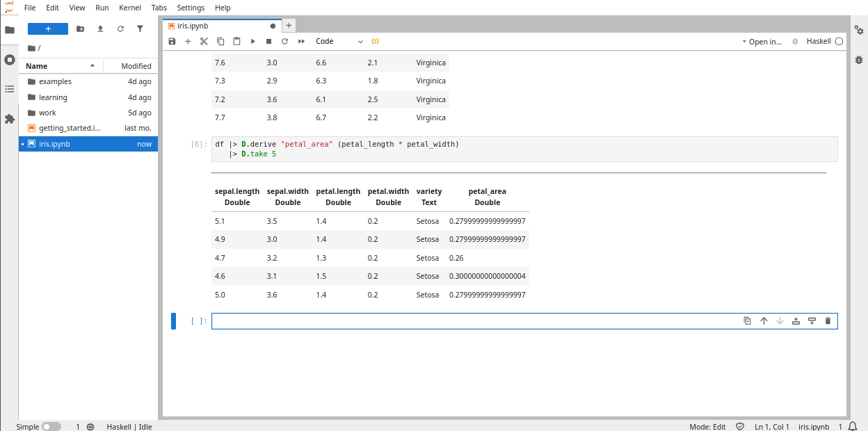Viewport: 868px width, 431px height.
Task: Move the active cell up
Action: click(x=764, y=321)
